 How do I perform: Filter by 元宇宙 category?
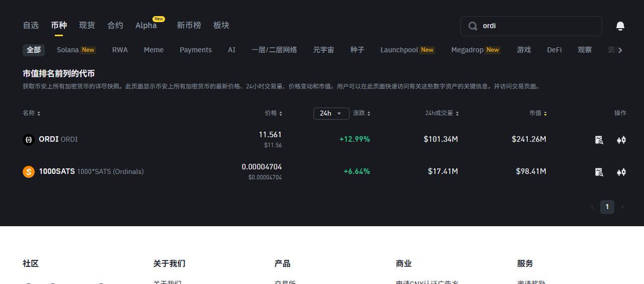pos(324,50)
